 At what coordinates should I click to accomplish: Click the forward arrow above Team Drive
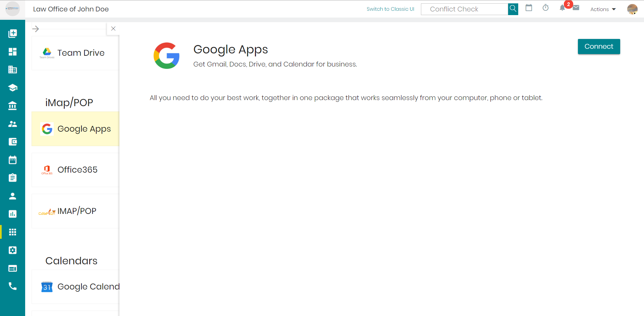pos(36,29)
